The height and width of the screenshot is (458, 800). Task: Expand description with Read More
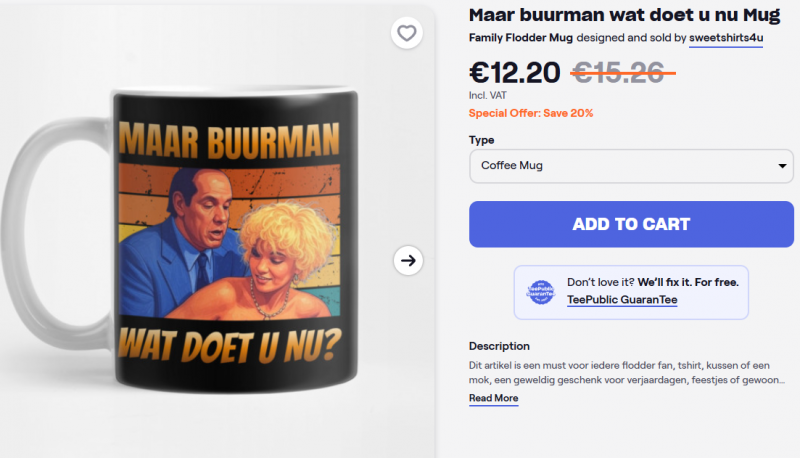pos(493,398)
